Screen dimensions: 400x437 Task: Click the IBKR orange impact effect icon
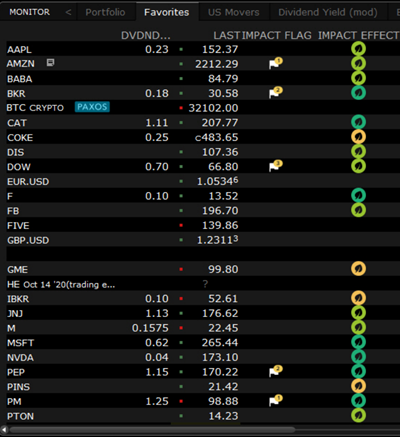pyautogui.click(x=358, y=298)
